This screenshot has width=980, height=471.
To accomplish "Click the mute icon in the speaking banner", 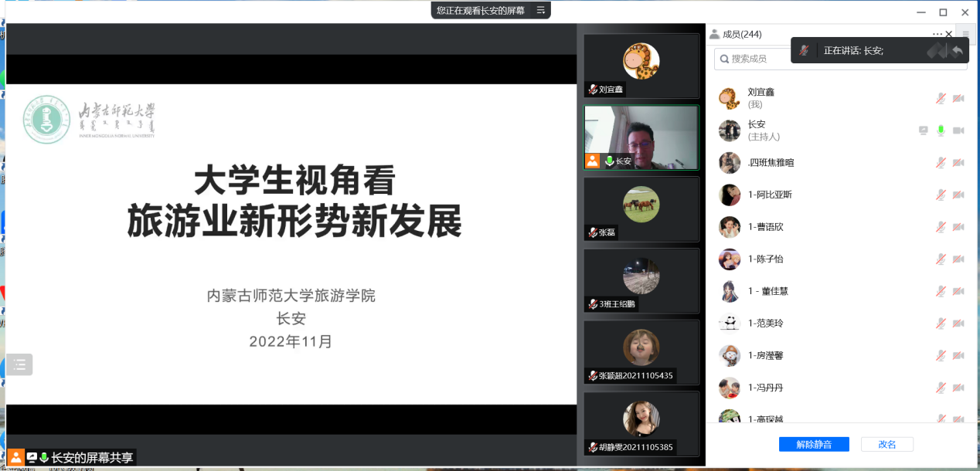I will (805, 50).
